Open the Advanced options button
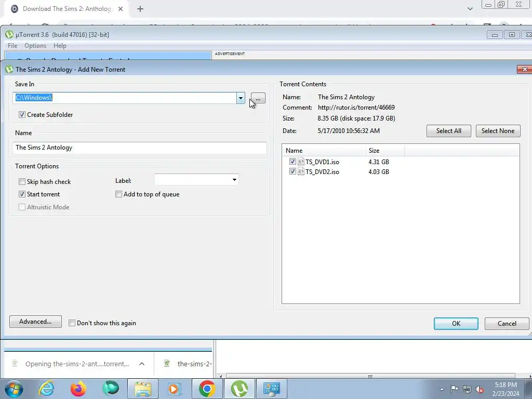Image resolution: width=532 pixels, height=399 pixels. pyautogui.click(x=36, y=322)
